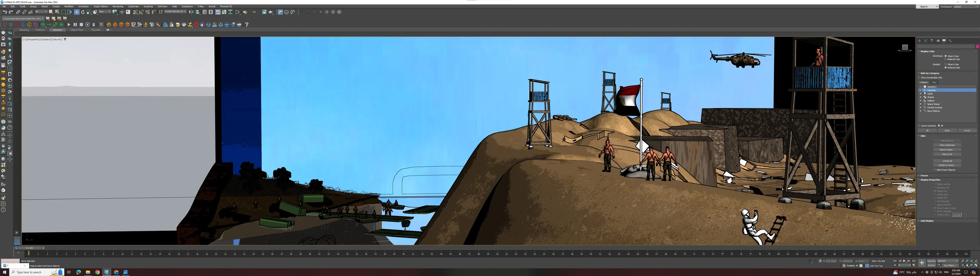
Task: Open Create Selection Set dropdown
Action: coord(175,11)
